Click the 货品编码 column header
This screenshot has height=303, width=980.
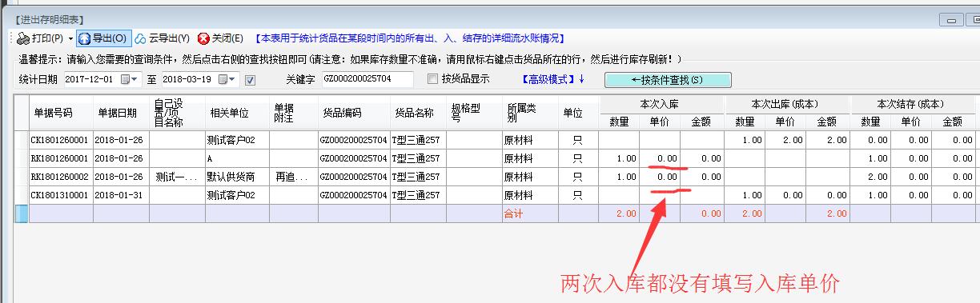354,113
